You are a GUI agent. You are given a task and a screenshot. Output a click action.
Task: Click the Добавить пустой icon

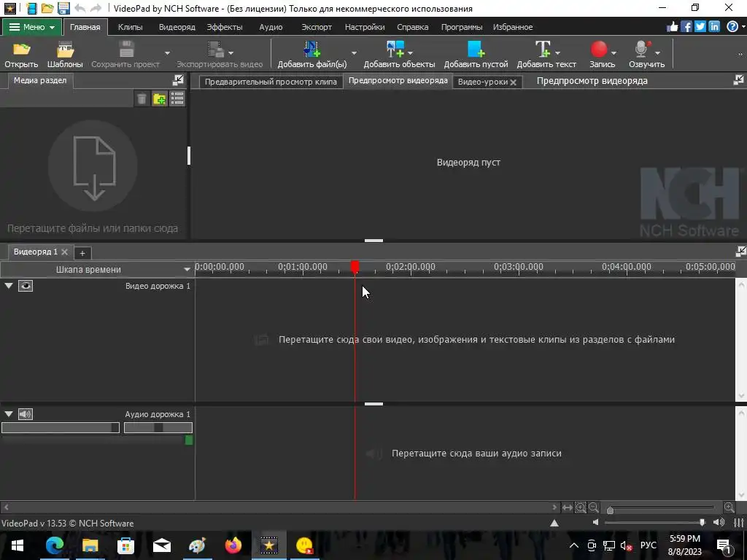(x=476, y=49)
